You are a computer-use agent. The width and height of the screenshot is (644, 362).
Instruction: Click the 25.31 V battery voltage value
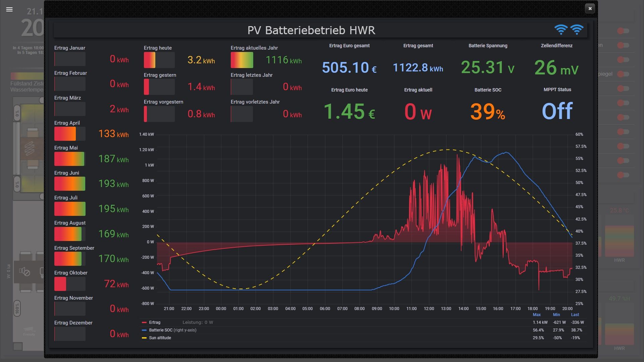tap(488, 67)
